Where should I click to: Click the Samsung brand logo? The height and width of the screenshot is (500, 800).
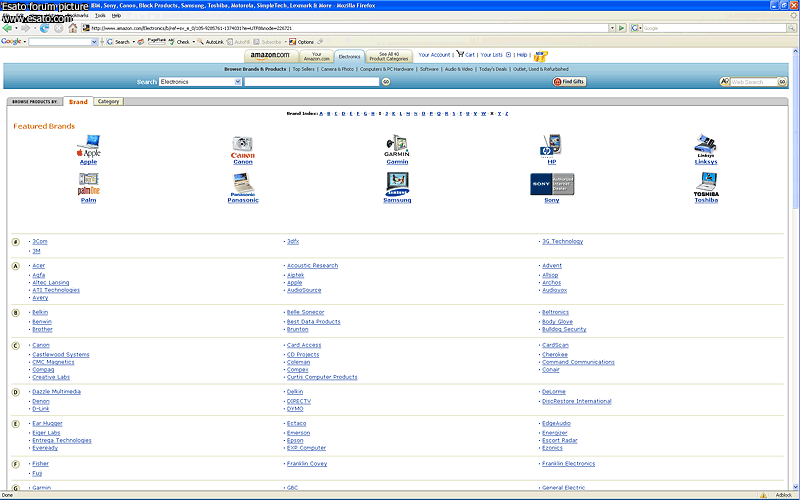(x=397, y=184)
